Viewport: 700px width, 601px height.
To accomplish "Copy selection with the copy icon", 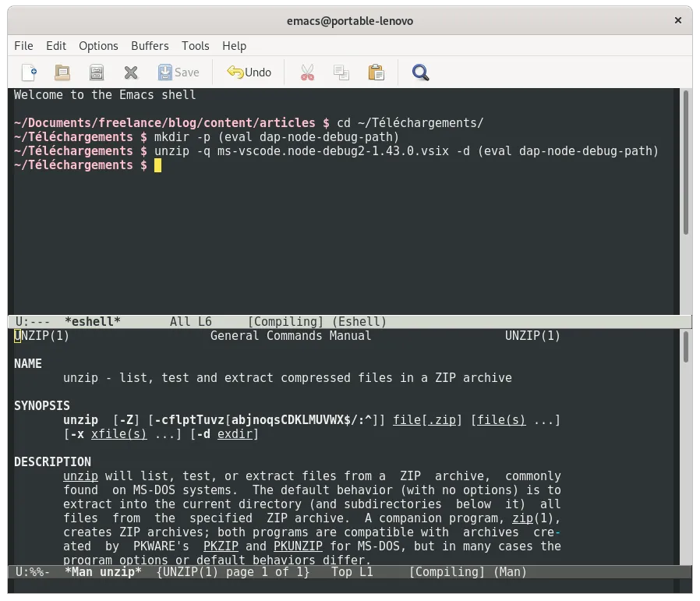I will click(341, 72).
